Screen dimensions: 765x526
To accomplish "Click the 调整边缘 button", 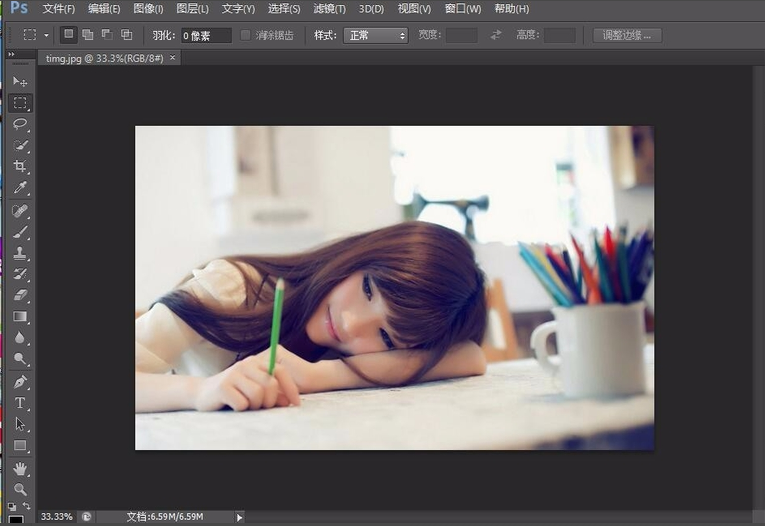I will (x=627, y=35).
